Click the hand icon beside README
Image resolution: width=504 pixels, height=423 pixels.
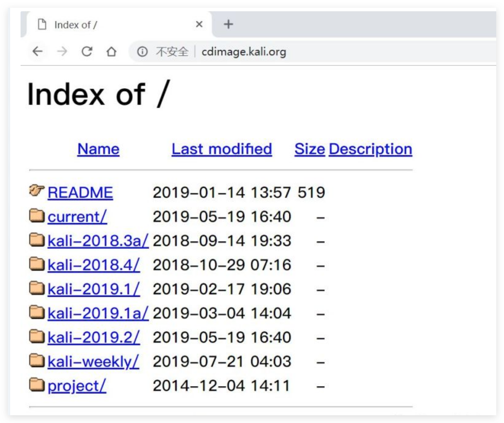pyautogui.click(x=37, y=191)
